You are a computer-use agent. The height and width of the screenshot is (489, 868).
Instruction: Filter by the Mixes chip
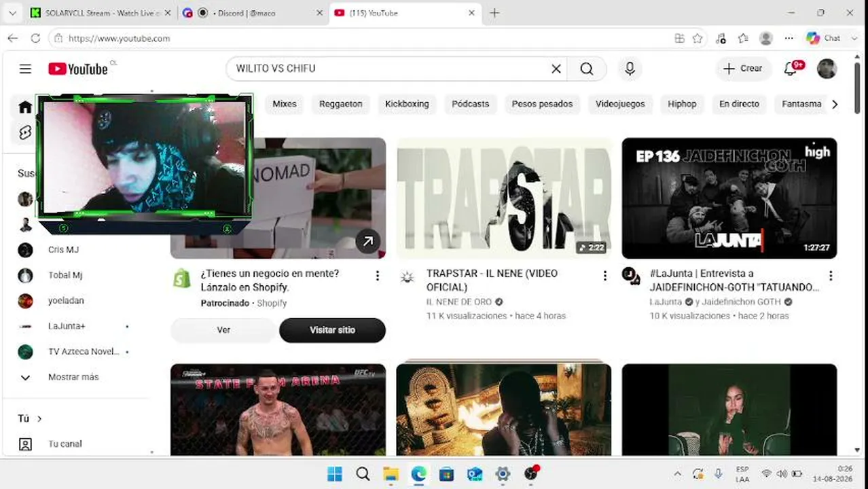pyautogui.click(x=285, y=104)
